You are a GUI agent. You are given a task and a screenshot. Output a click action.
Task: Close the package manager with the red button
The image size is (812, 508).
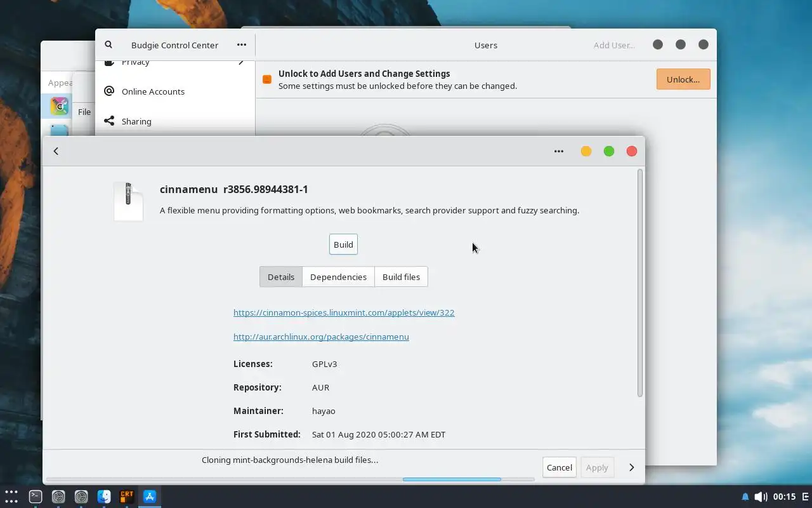(632, 151)
